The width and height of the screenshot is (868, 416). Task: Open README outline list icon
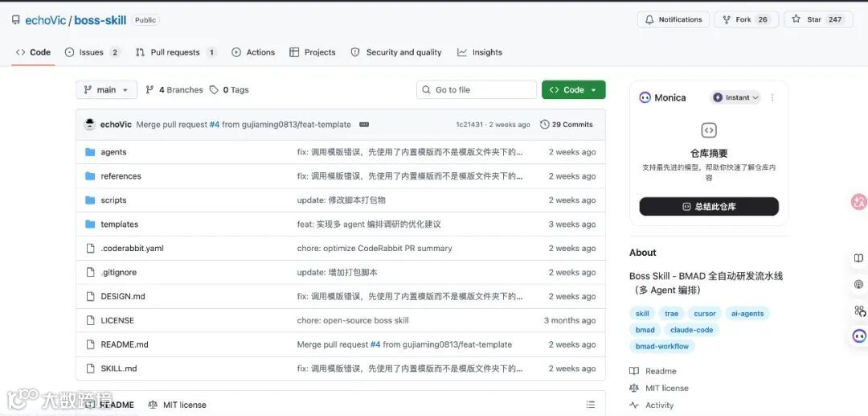[591, 405]
